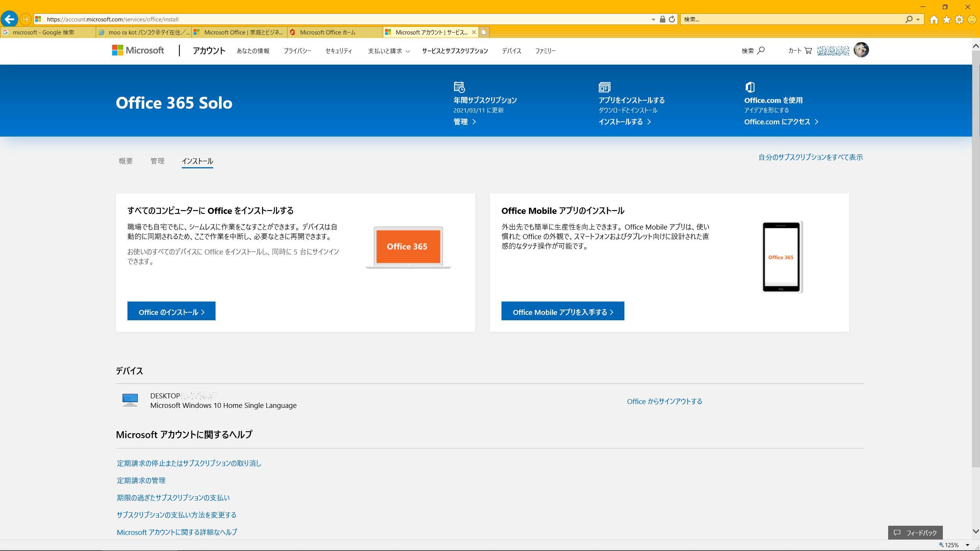Click the Office 365 laptop illustration

(408, 247)
